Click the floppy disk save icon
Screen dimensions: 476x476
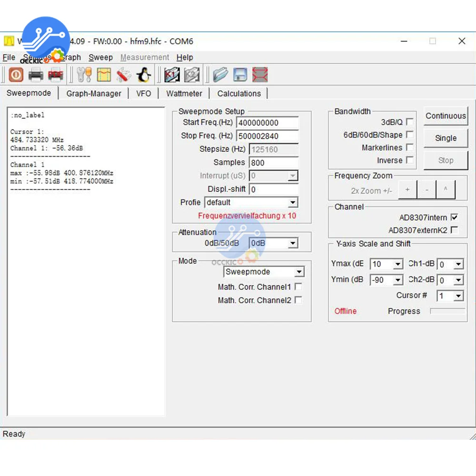pyautogui.click(x=240, y=75)
